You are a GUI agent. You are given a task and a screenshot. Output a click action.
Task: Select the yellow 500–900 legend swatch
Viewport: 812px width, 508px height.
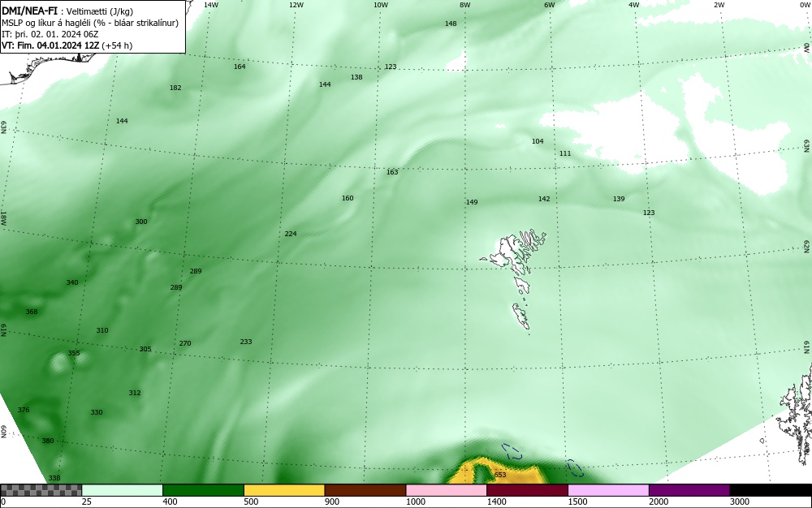coord(284,490)
